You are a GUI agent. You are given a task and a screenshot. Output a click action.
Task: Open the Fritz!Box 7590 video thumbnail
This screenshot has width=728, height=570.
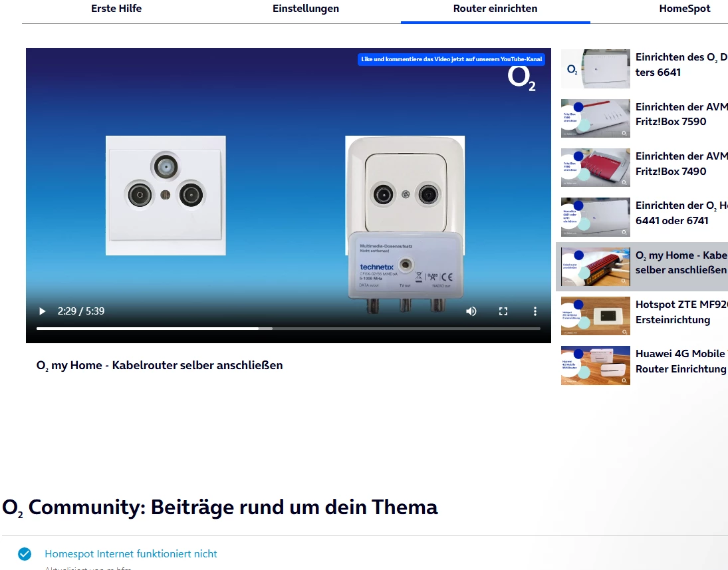(x=595, y=118)
